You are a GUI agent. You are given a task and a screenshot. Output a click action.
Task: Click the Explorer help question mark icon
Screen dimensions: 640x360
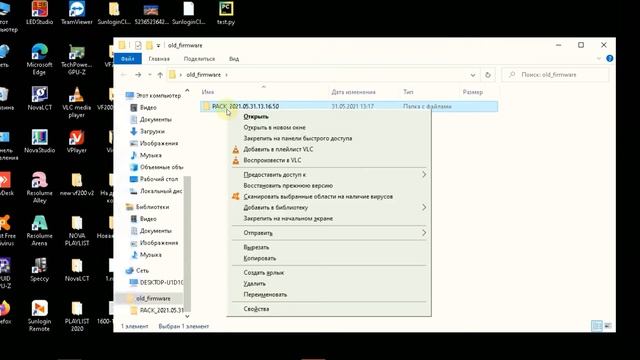609,59
